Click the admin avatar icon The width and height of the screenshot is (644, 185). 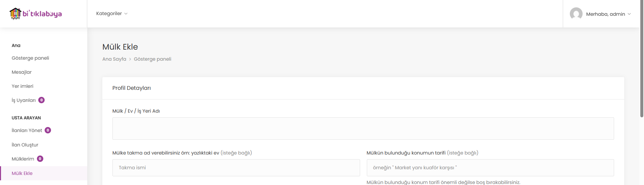[576, 14]
